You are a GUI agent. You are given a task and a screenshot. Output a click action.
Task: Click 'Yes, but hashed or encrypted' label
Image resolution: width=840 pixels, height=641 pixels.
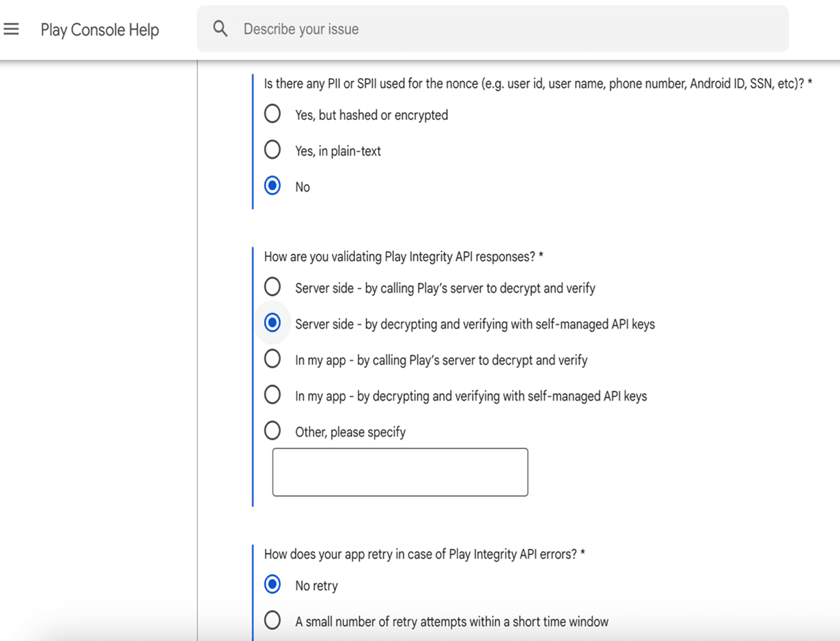372,116
